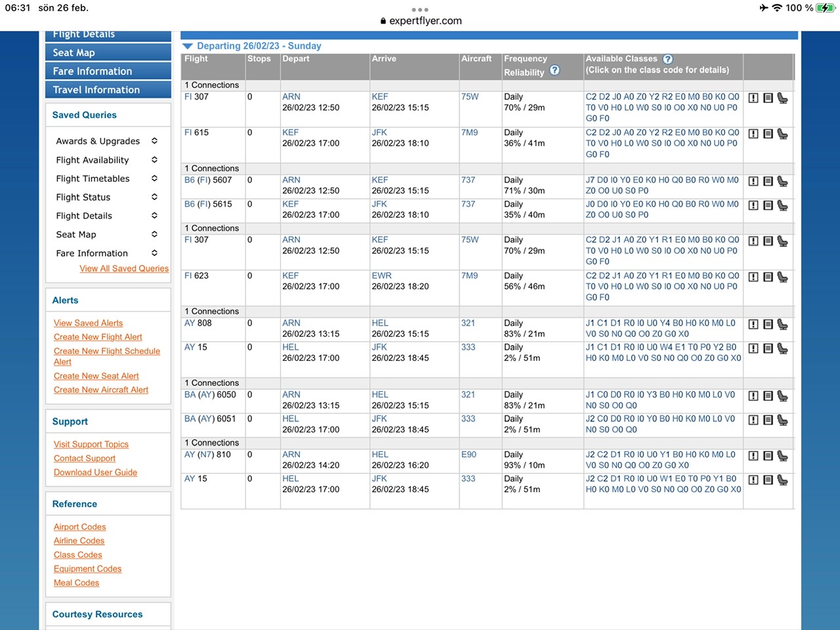Open Download User Guide link
The image size is (840, 630).
(x=96, y=472)
